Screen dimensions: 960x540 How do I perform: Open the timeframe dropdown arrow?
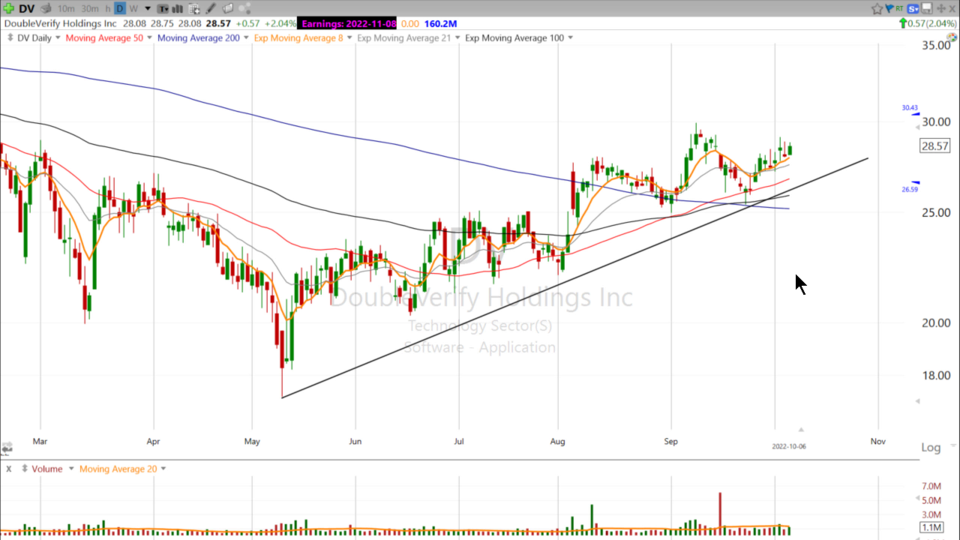(x=148, y=9)
